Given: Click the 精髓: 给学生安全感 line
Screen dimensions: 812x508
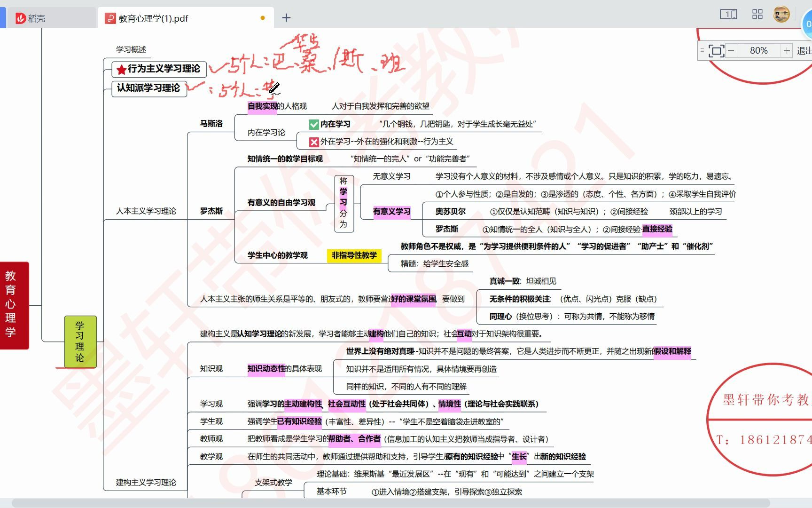Looking at the screenshot, I should coord(435,263).
